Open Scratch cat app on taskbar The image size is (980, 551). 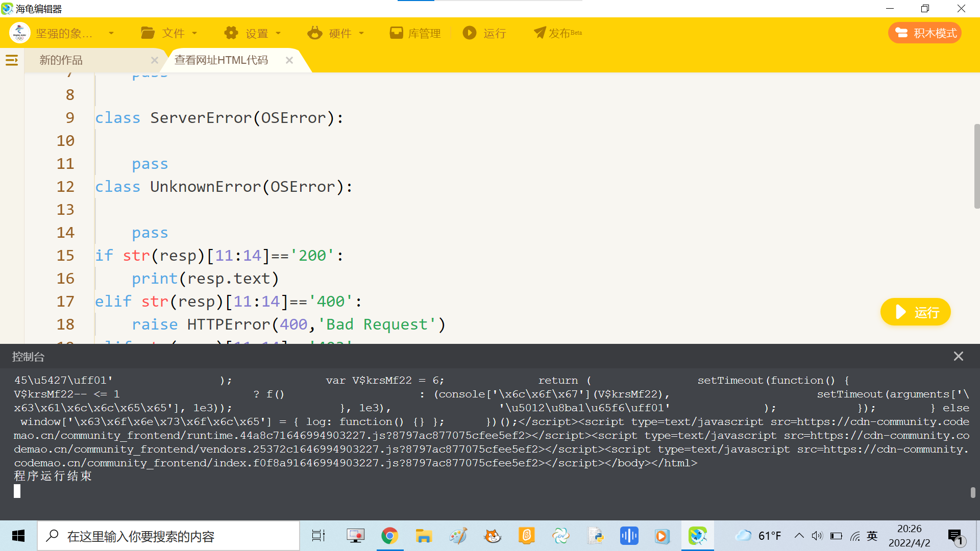point(493,536)
